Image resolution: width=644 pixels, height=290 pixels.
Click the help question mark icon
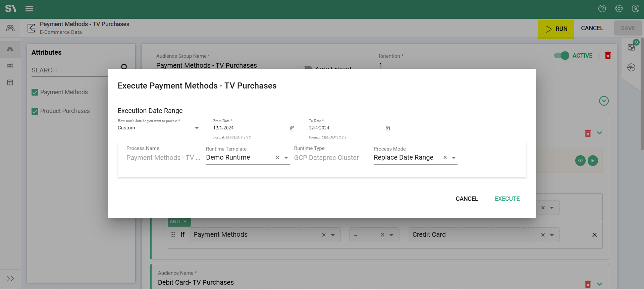[602, 9]
